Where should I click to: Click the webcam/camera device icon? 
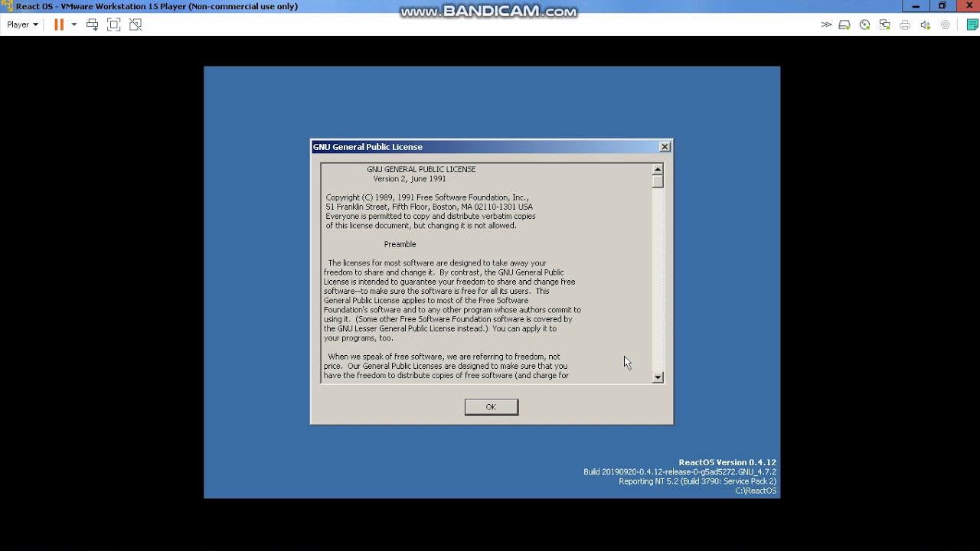[x=946, y=24]
